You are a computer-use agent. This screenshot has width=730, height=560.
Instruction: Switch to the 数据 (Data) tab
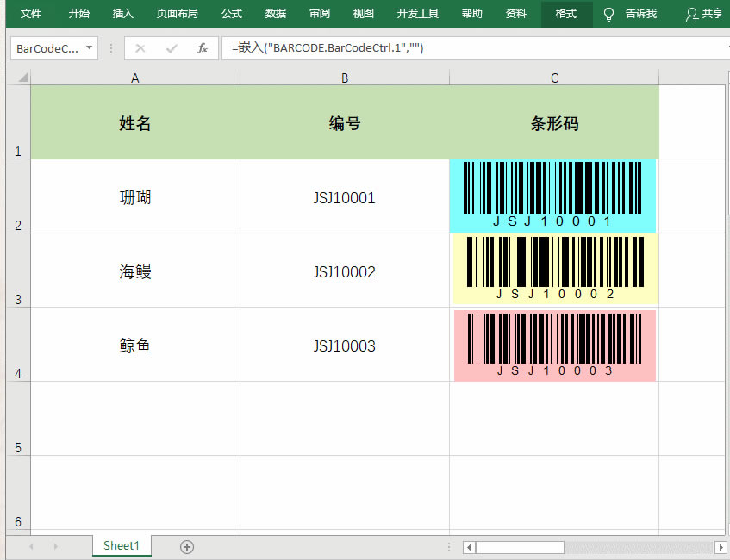tap(275, 14)
